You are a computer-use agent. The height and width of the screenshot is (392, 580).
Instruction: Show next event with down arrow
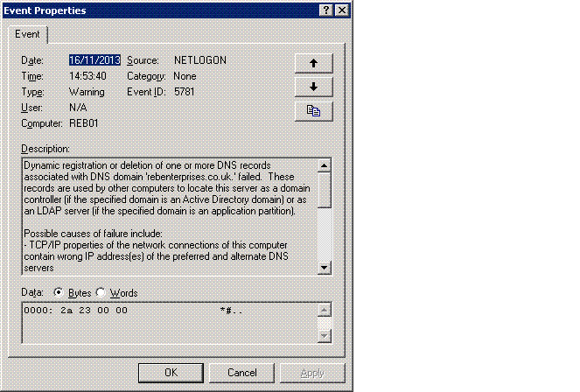[314, 87]
